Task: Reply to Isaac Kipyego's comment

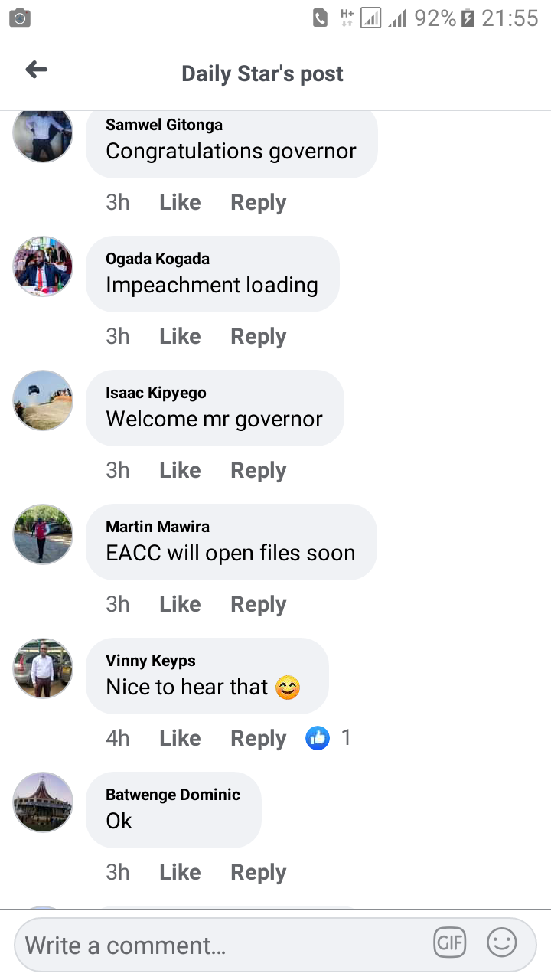Action: click(x=259, y=471)
